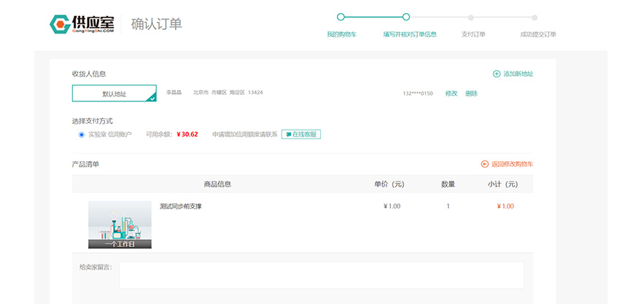This screenshot has width=644, height=304.
Task: Click the step circle above 填写并核对订单信息
Action: coord(406,17)
